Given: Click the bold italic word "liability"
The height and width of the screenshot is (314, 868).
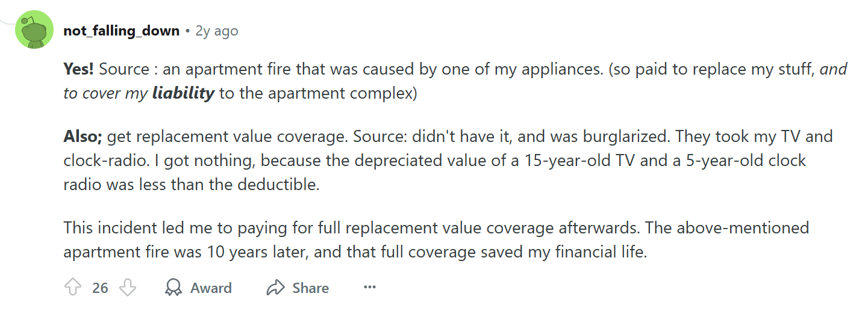Looking at the screenshot, I should point(183,94).
